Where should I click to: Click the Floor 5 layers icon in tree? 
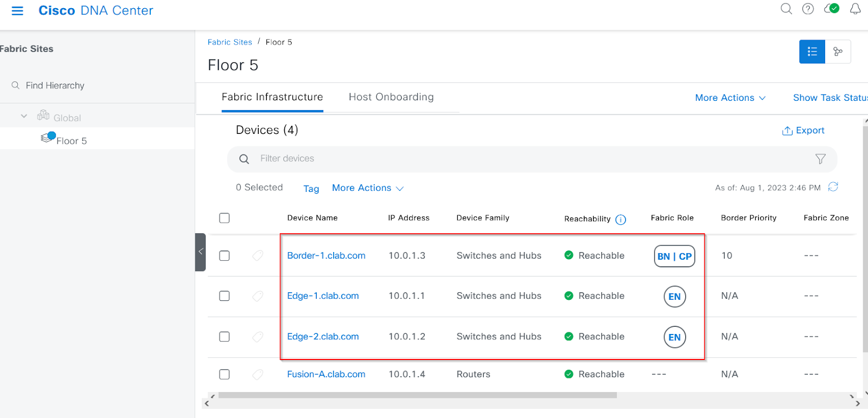tap(48, 138)
